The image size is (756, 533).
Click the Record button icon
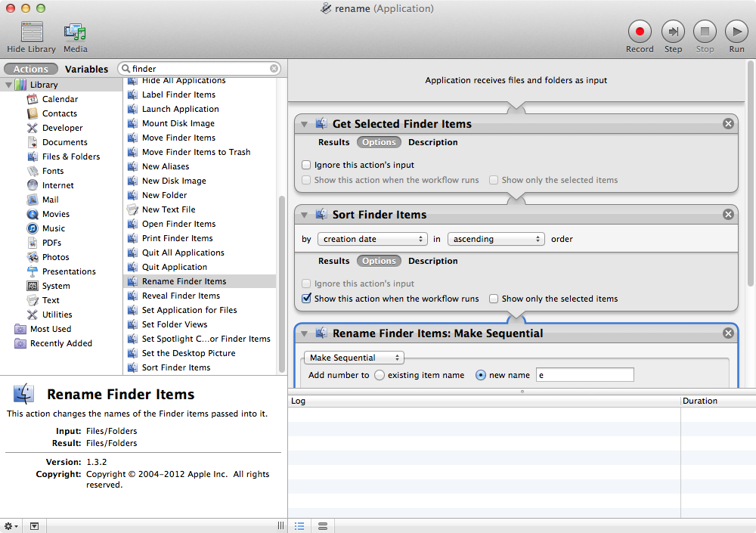click(640, 32)
